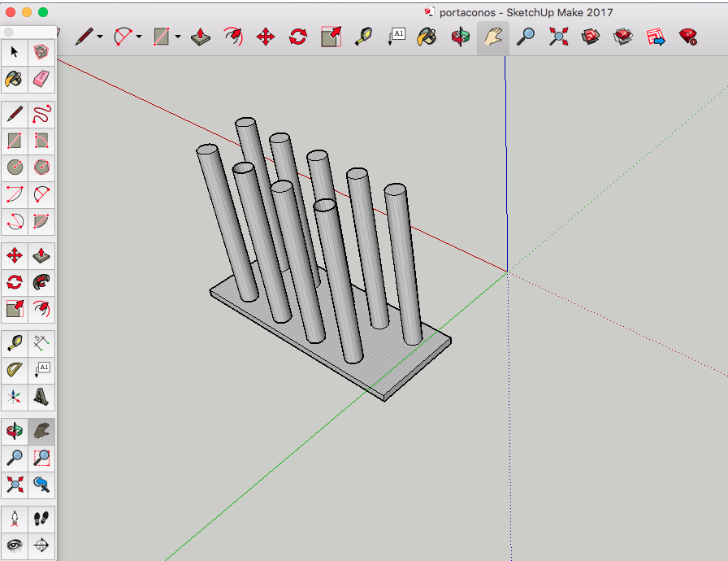This screenshot has height=561, width=728.
Task: Pick the Follow Me tool
Action: [x=41, y=282]
